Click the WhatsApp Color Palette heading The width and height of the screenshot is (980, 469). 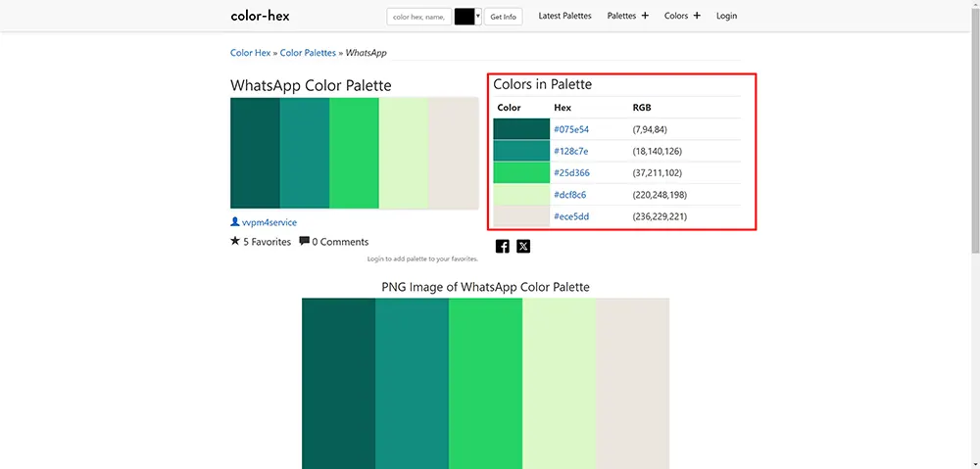click(311, 85)
